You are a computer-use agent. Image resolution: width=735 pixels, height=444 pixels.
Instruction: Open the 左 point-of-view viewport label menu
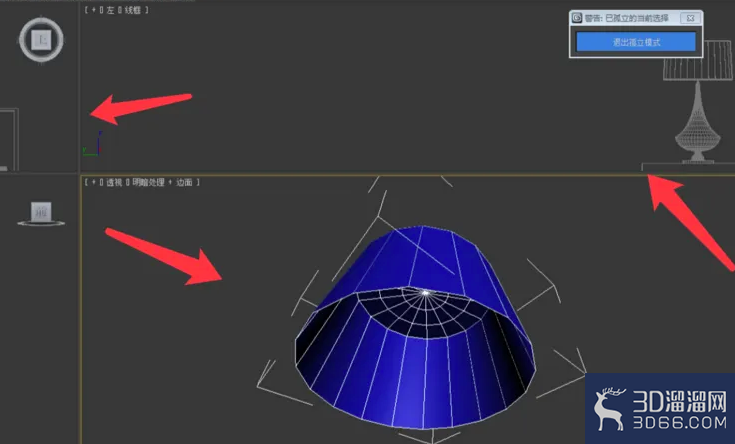tap(110, 10)
